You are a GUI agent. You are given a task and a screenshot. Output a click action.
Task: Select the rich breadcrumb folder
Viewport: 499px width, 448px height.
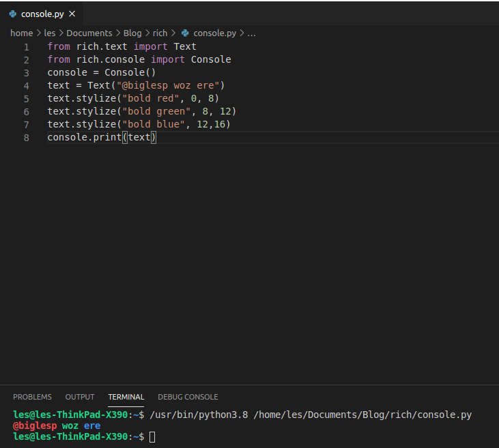(x=160, y=33)
